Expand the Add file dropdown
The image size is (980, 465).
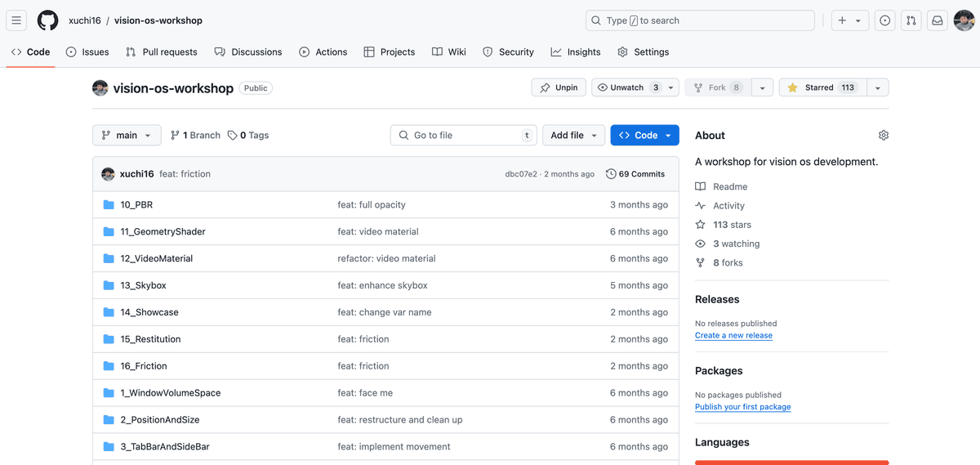point(574,136)
